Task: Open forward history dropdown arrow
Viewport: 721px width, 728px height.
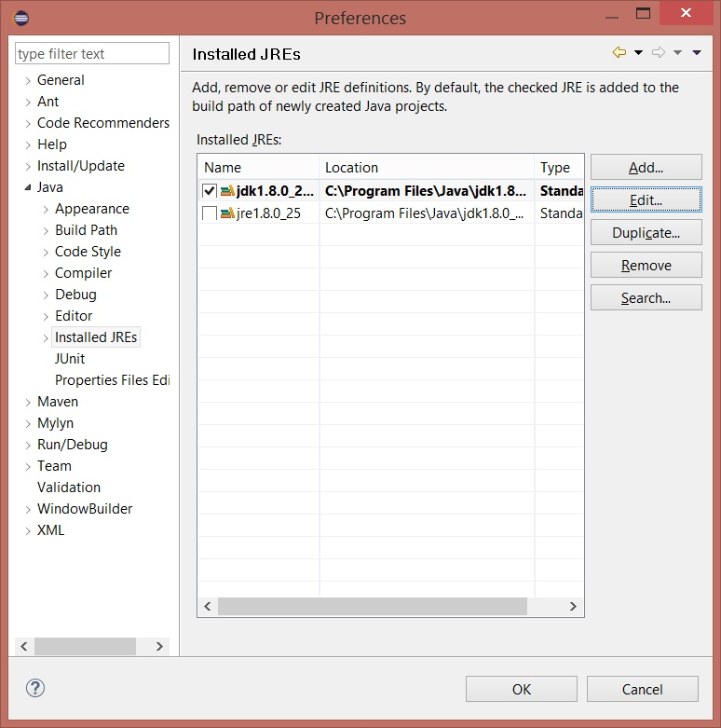Action: [677, 52]
